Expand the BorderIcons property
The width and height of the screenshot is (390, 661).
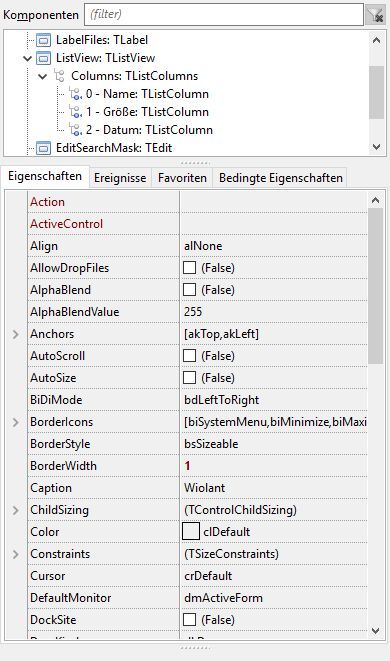pyautogui.click(x=16, y=422)
